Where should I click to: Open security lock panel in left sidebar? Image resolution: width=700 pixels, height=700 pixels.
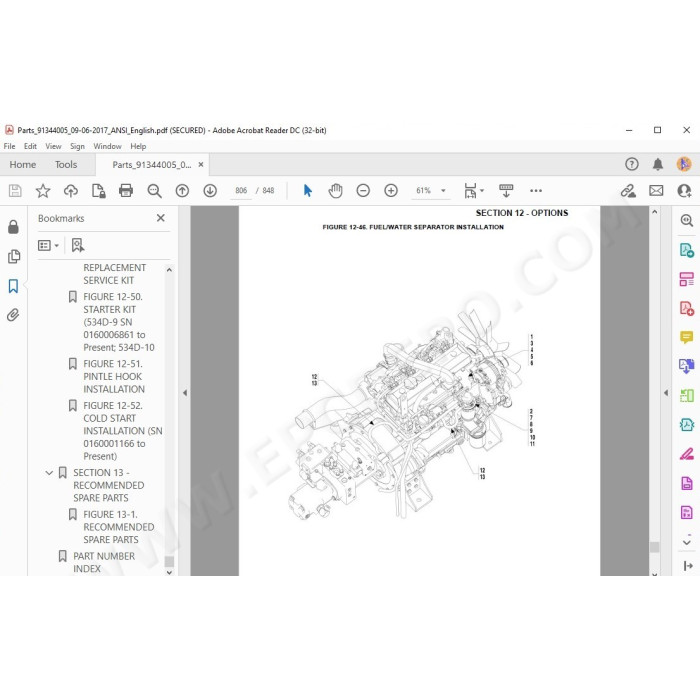point(13,227)
